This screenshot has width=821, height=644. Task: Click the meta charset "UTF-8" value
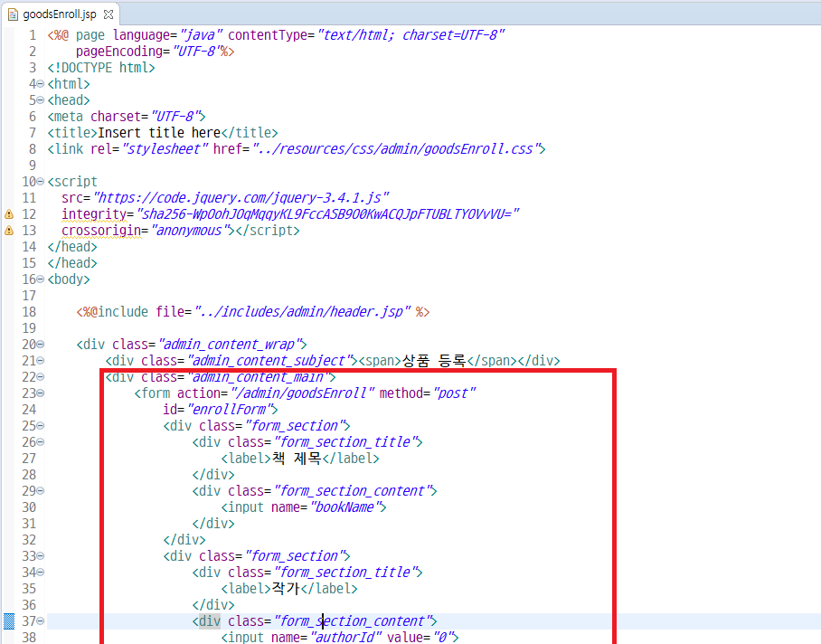(x=175, y=117)
